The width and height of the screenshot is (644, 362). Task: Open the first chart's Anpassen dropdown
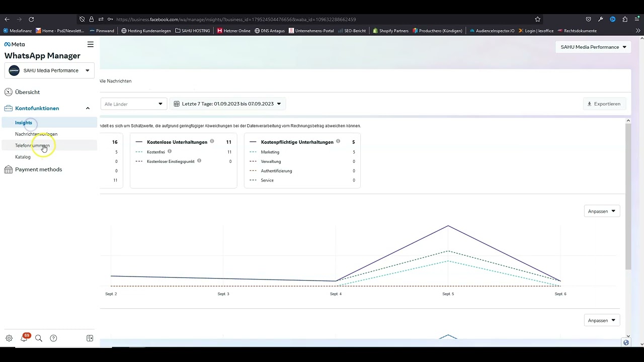coord(602,211)
